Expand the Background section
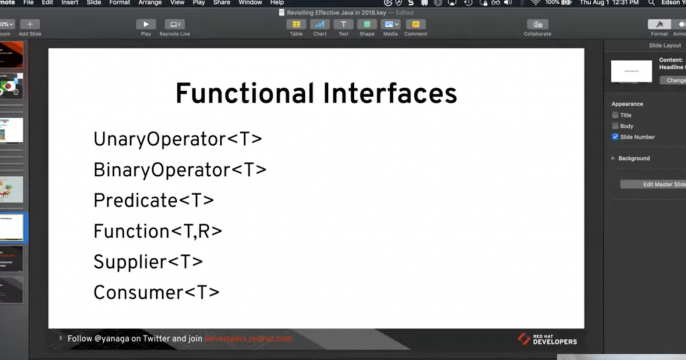686x360 pixels. [x=613, y=158]
